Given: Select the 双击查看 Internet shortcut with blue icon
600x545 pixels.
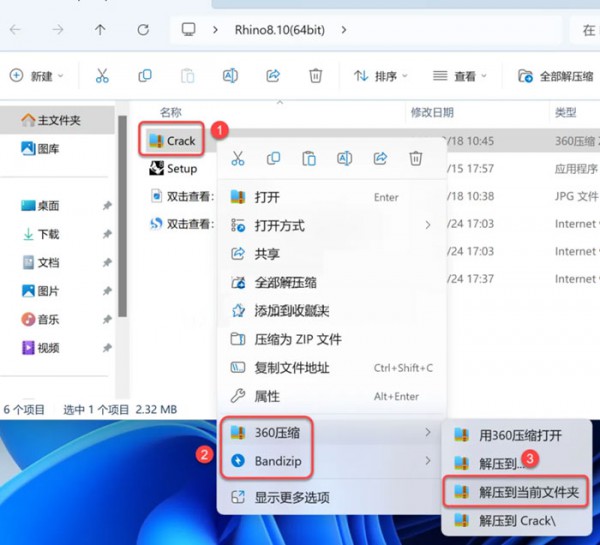Looking at the screenshot, I should [x=183, y=224].
